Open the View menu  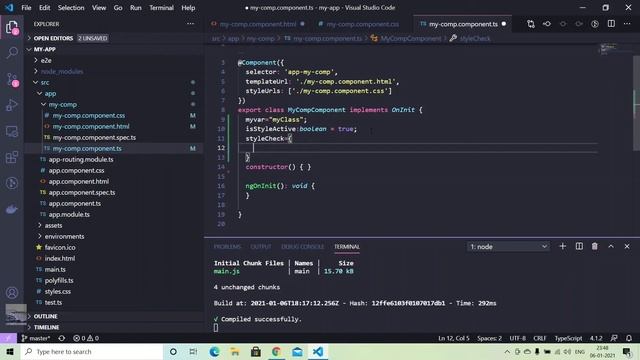tap(99, 8)
